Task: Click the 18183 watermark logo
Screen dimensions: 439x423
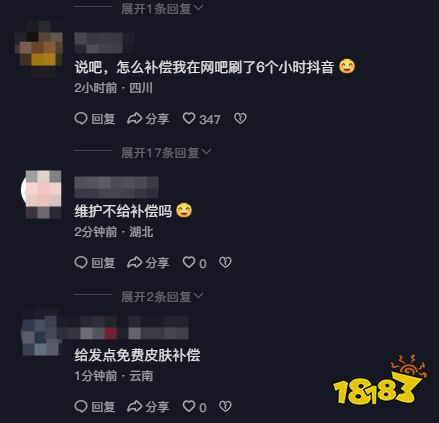Action: coord(381,379)
